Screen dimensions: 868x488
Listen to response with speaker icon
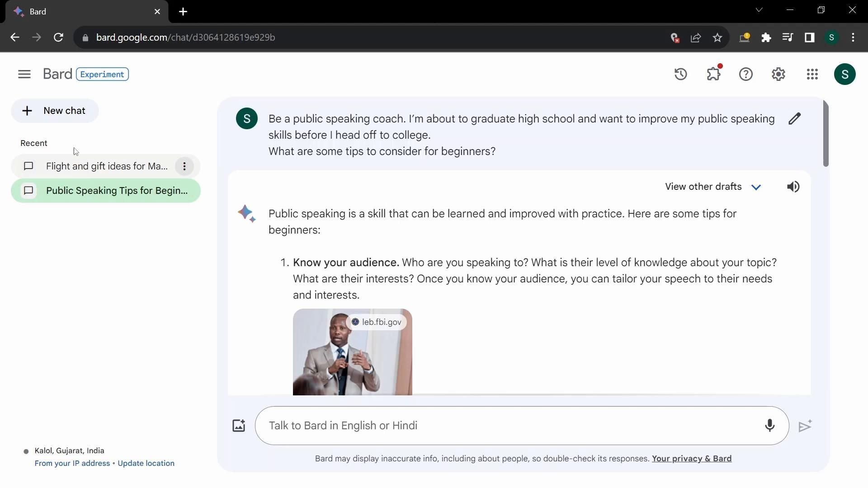[x=793, y=187]
